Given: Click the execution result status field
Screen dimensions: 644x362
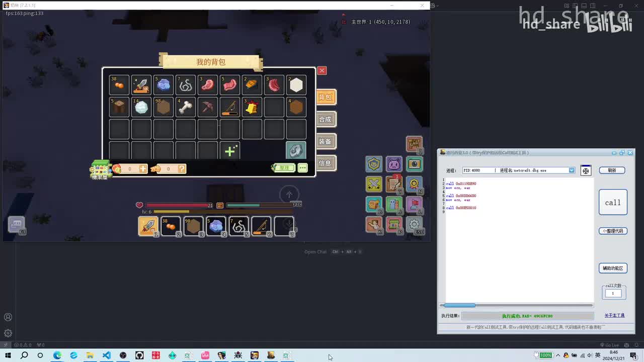Looking at the screenshot, I should pos(527,316).
